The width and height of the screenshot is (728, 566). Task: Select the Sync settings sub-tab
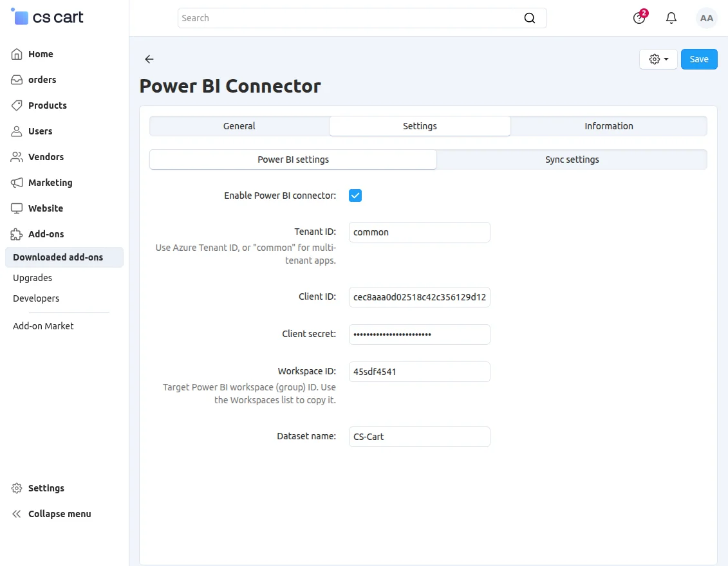[x=572, y=160]
